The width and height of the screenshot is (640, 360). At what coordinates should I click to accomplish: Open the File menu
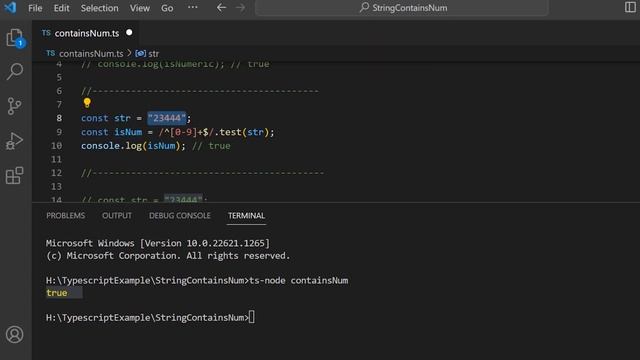(35, 8)
